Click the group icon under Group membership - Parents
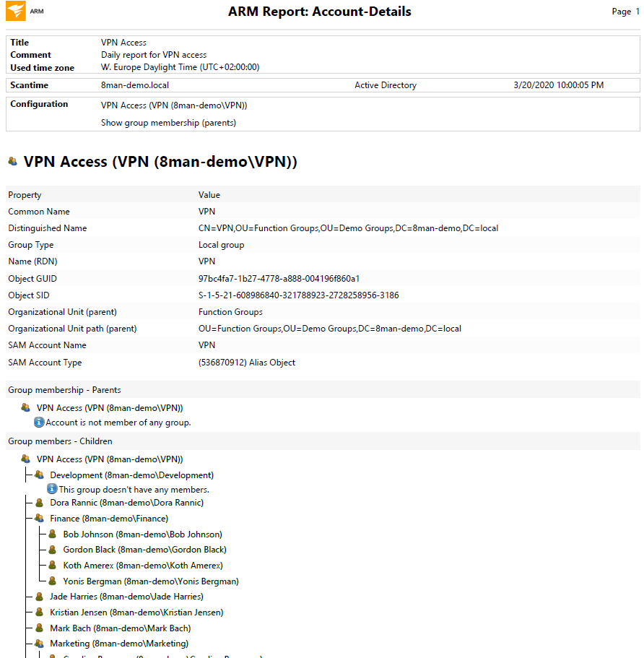The width and height of the screenshot is (644, 658). (25, 407)
